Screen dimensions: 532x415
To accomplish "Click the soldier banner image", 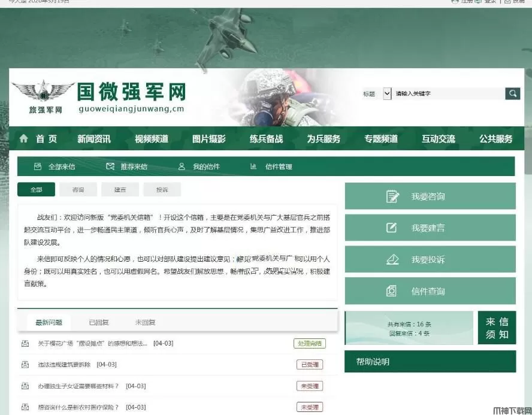I will point(288,98).
